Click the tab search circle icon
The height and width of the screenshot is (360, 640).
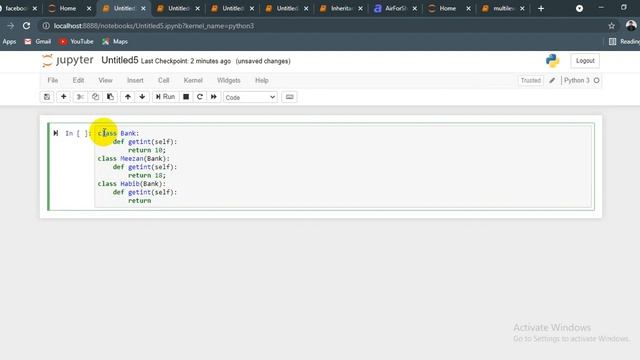(579, 8)
